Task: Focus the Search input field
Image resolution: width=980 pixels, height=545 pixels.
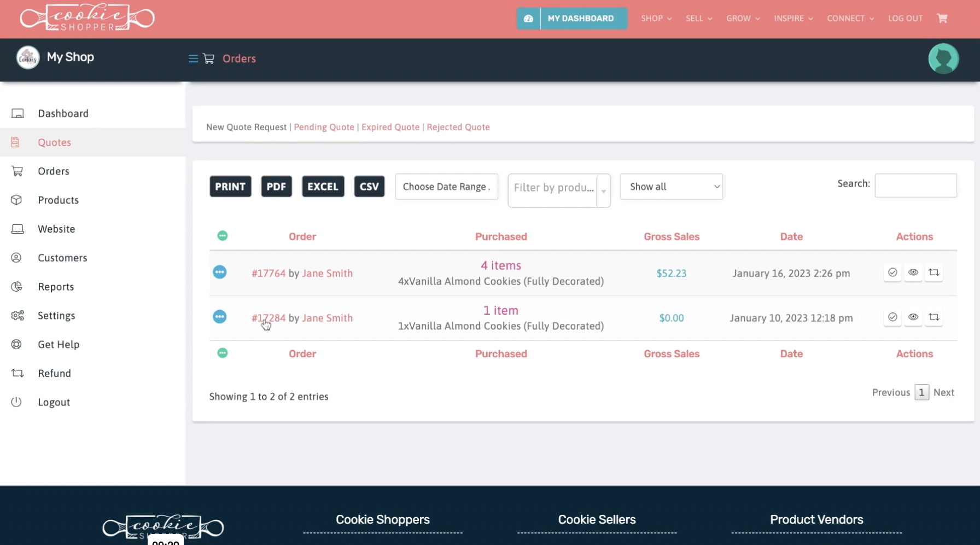Action: (x=915, y=185)
